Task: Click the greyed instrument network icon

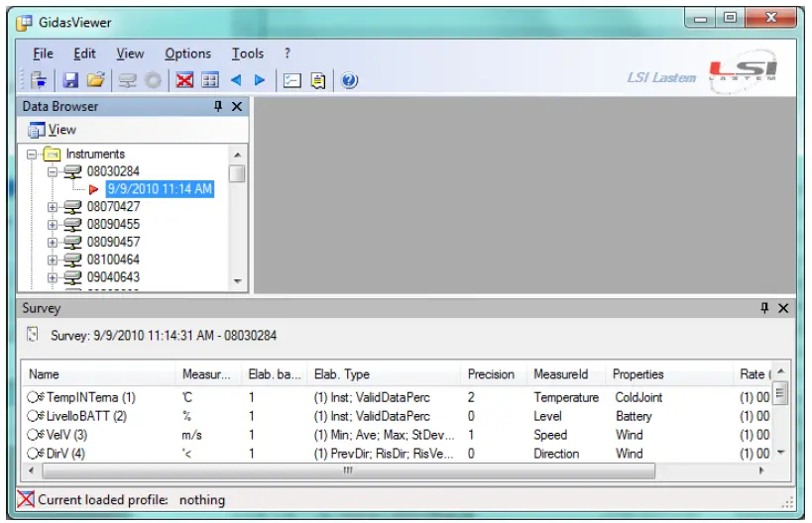Action: click(127, 80)
